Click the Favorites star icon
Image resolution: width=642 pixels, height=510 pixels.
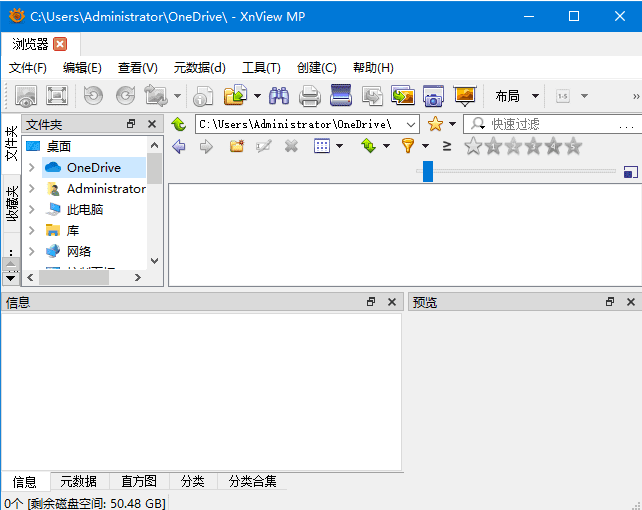(x=435, y=124)
